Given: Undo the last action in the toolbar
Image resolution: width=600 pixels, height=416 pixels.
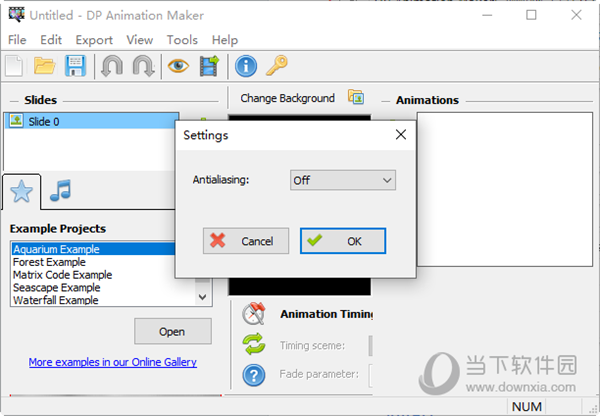Looking at the screenshot, I should click(112, 66).
